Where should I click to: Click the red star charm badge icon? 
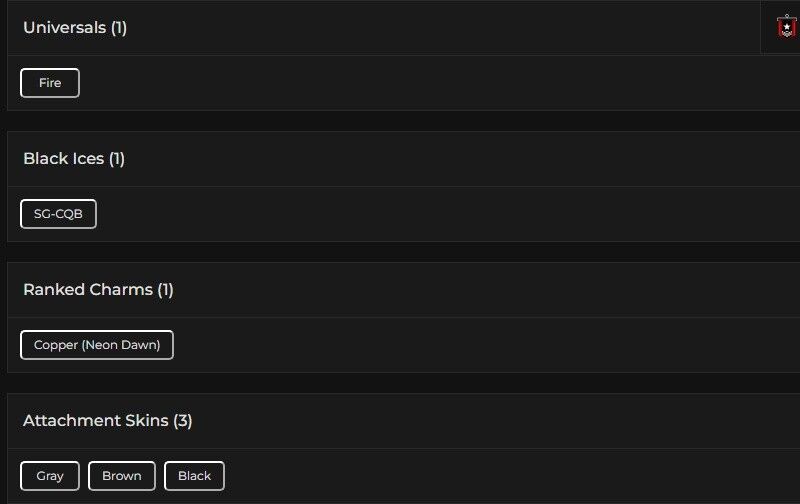coord(787,27)
